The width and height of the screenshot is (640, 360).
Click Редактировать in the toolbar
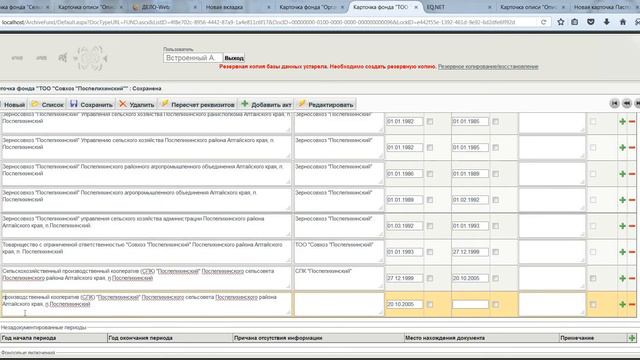326,104
